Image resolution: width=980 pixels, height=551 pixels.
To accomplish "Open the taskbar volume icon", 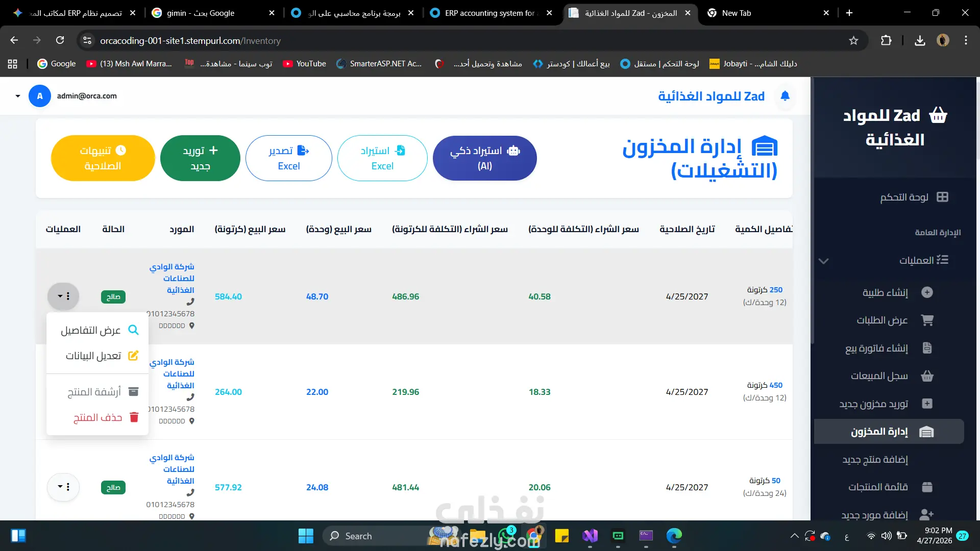I will tap(886, 536).
